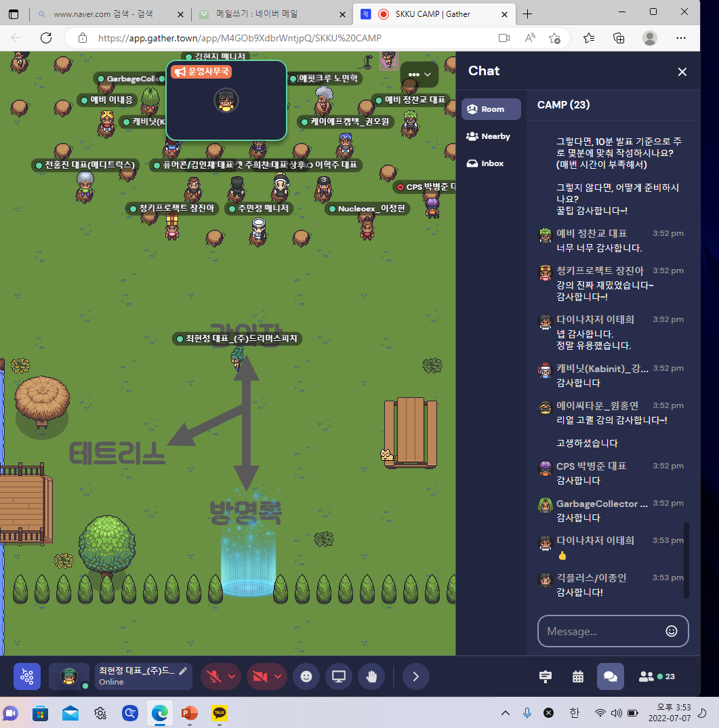Expand the toolbar with the right arrow
The width and height of the screenshot is (719, 728).
click(415, 676)
